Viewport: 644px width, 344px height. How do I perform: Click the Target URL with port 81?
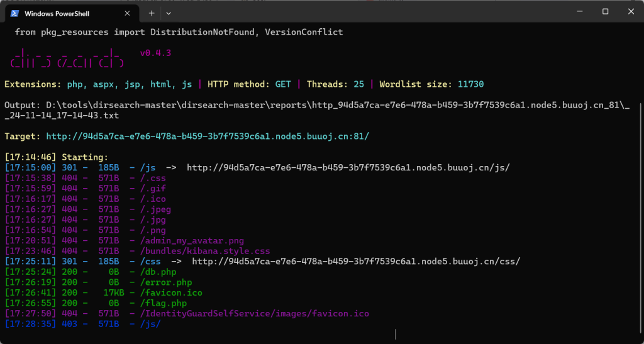coord(208,136)
